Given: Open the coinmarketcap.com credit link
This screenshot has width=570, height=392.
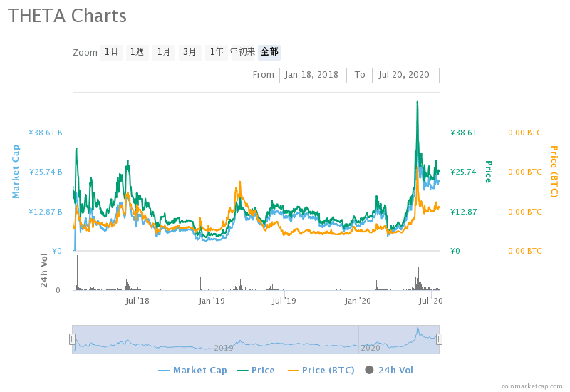Looking at the screenshot, I should 532,386.
